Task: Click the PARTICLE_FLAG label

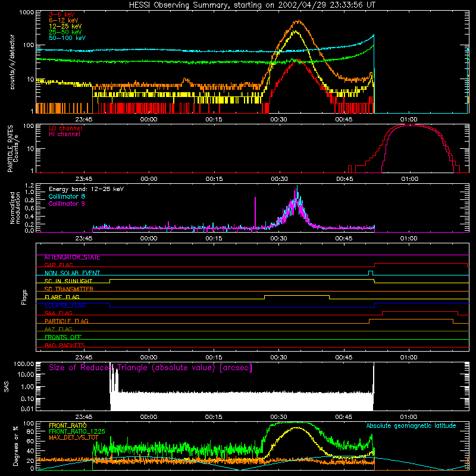Action: 67,321
